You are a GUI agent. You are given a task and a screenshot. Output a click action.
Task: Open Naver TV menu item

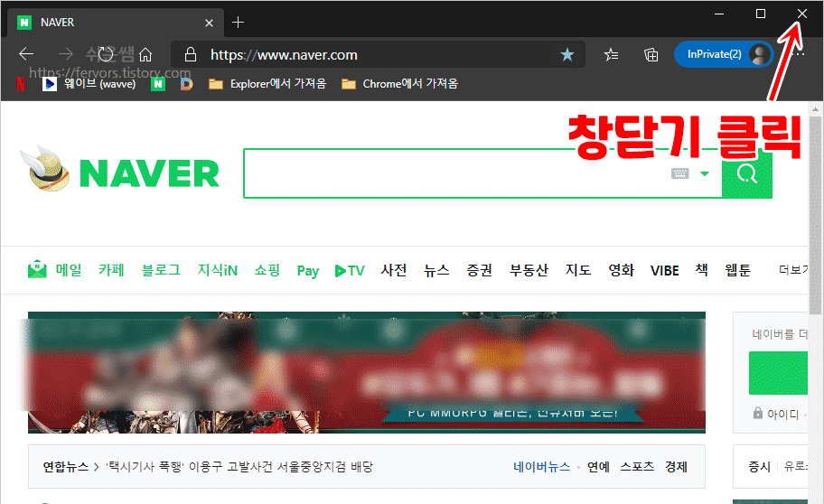(x=350, y=271)
